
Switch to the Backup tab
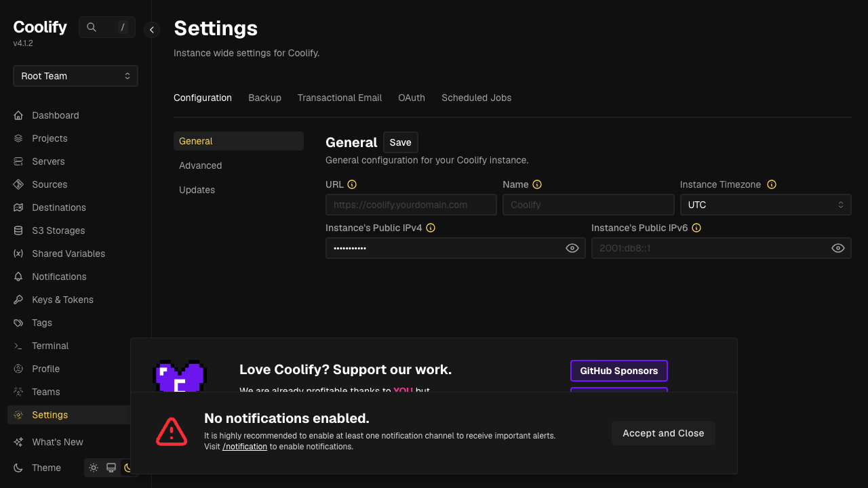pos(264,98)
